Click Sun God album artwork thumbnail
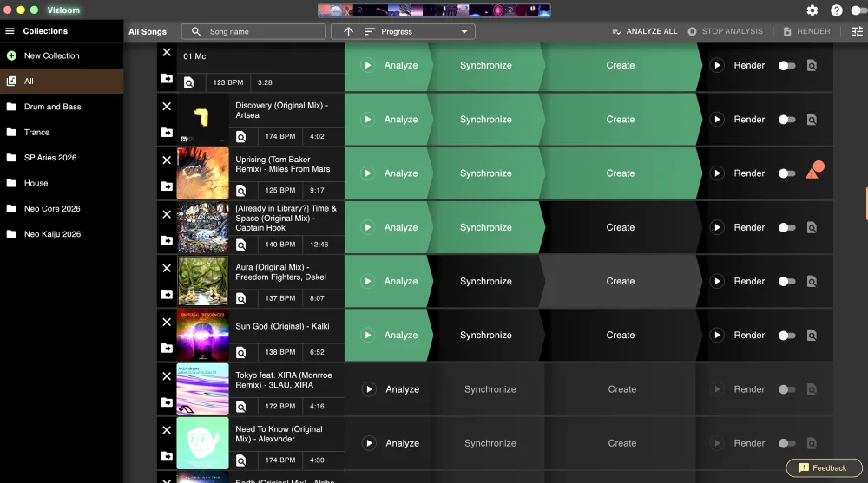This screenshot has width=868, height=483. point(202,336)
